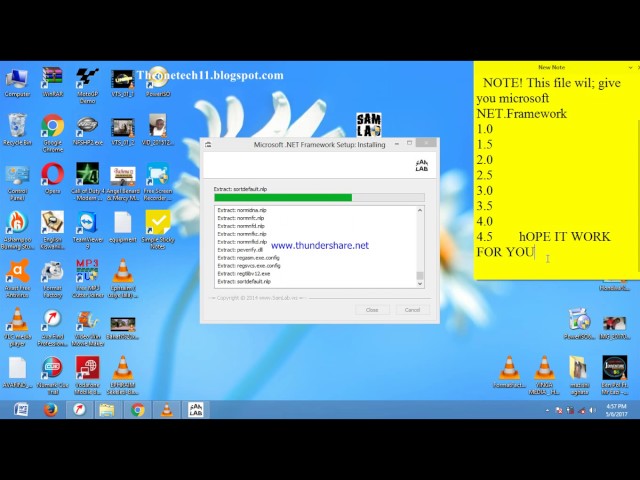Click the log row "Extract: normidna.nlp"
640x480 pixels.
(x=242, y=210)
